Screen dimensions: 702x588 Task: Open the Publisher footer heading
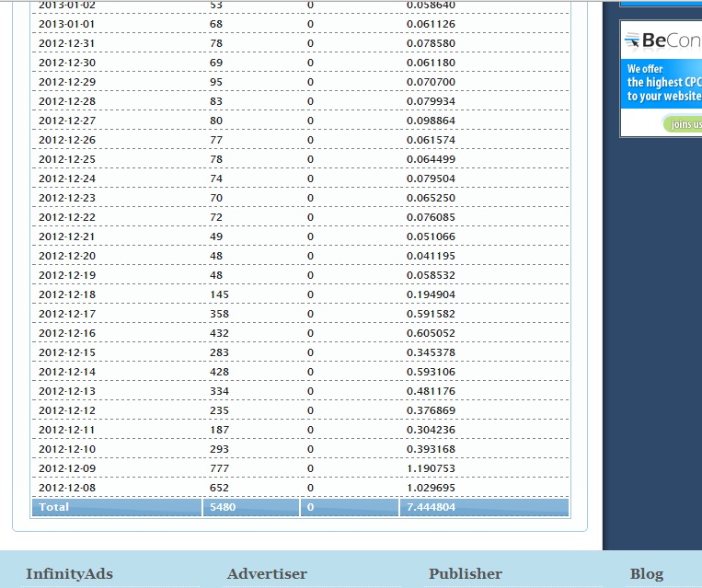click(x=466, y=573)
